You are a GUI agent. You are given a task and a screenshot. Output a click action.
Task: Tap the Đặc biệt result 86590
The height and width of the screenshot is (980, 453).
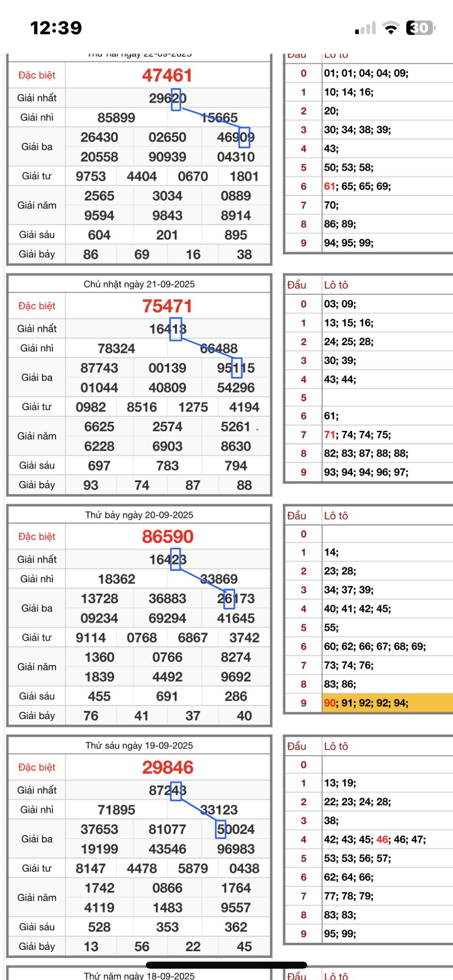click(x=168, y=537)
